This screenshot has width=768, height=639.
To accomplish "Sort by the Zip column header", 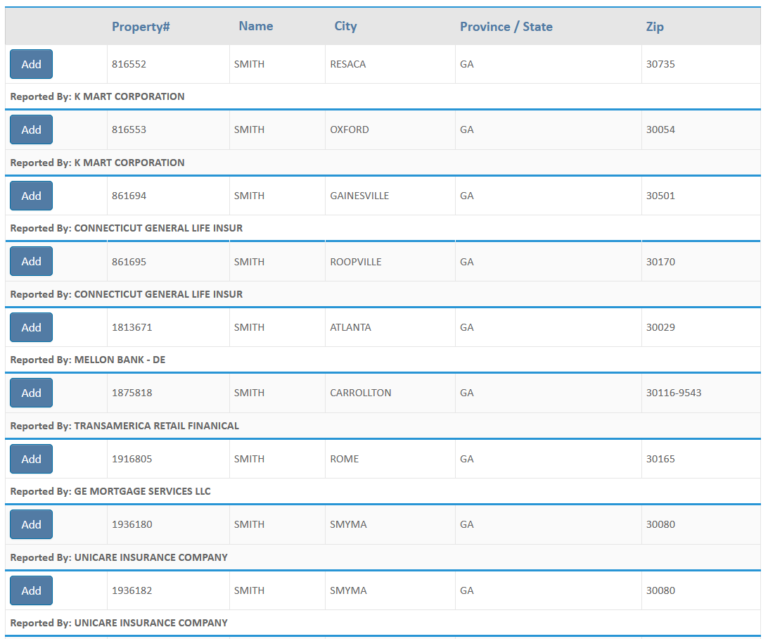I will [655, 26].
